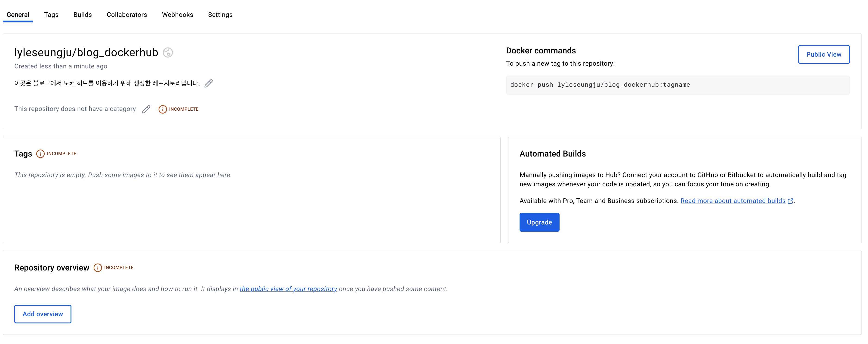Screen dimensions: 868x344
Task: Click Tags INCOMPLETE info icon
Action: pos(40,154)
